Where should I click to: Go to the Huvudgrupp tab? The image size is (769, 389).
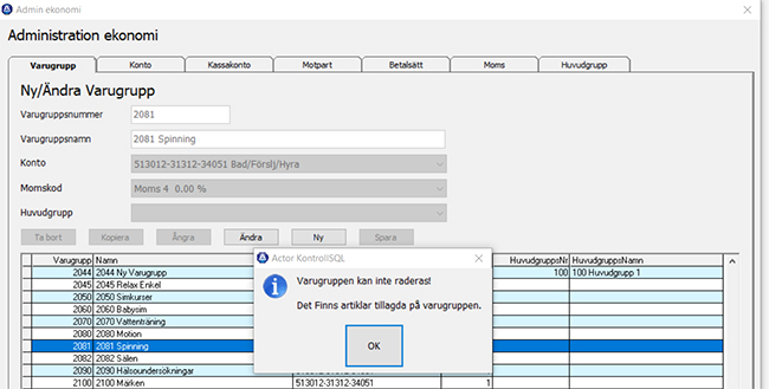[584, 65]
